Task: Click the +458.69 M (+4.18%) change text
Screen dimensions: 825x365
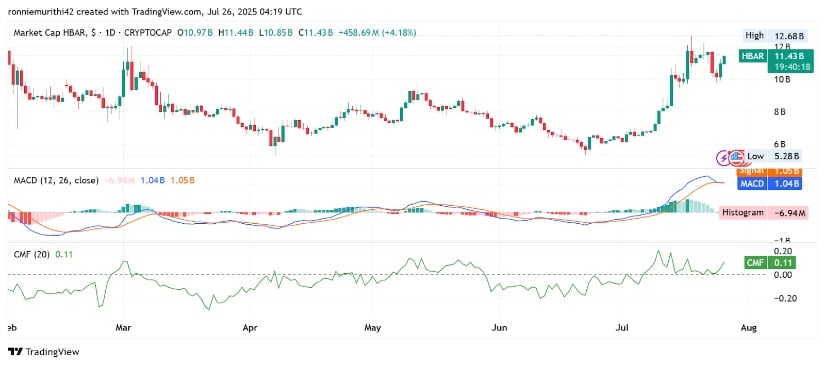Action: (377, 33)
